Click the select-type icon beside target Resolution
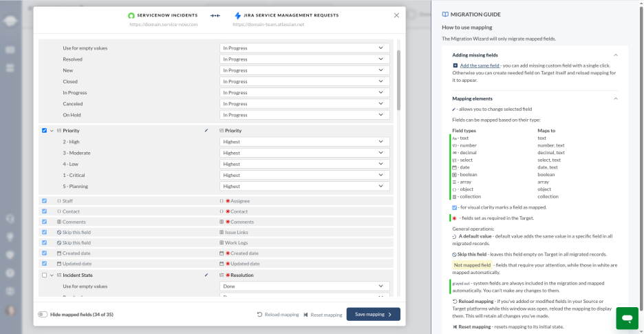Image resolution: width=644 pixels, height=334 pixels. [x=222, y=275]
